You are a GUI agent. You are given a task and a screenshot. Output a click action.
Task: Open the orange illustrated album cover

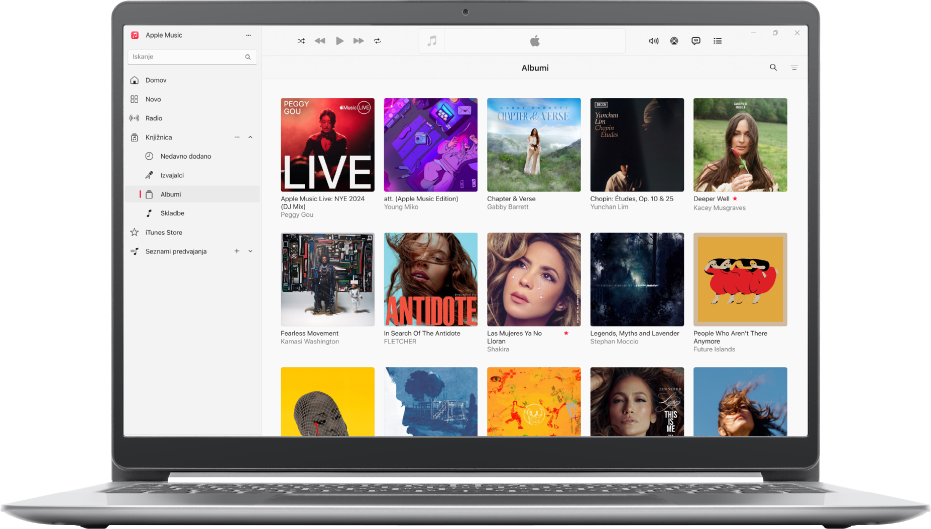[534, 401]
